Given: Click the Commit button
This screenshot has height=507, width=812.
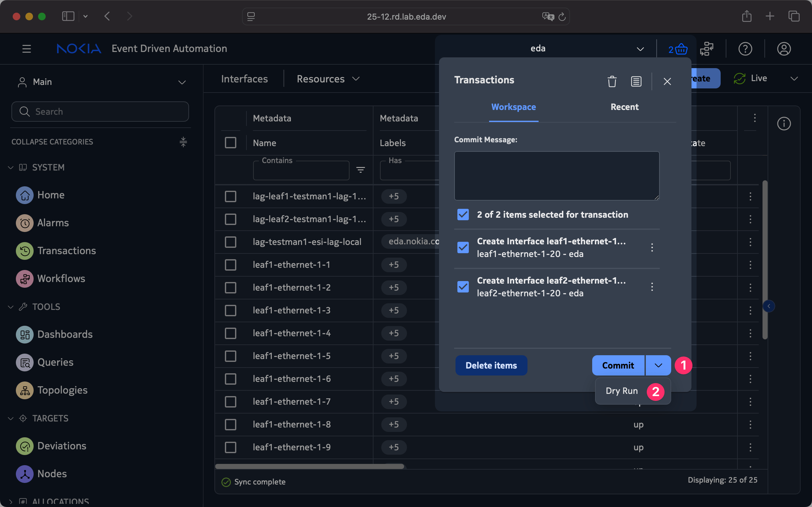Looking at the screenshot, I should (x=618, y=365).
